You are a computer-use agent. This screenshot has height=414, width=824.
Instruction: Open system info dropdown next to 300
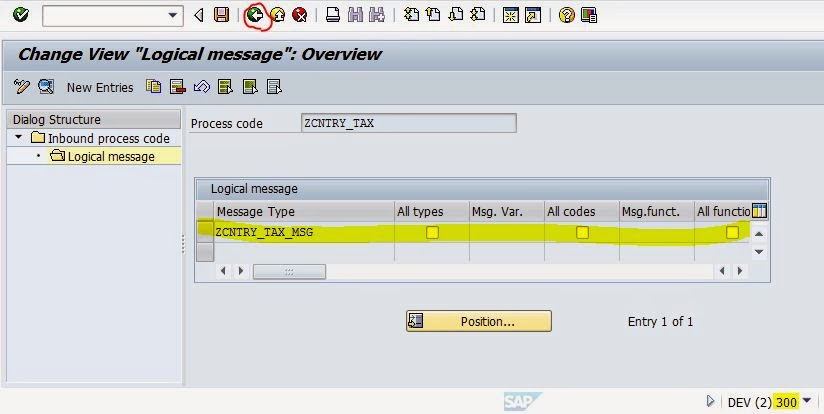pyautogui.click(x=808, y=401)
